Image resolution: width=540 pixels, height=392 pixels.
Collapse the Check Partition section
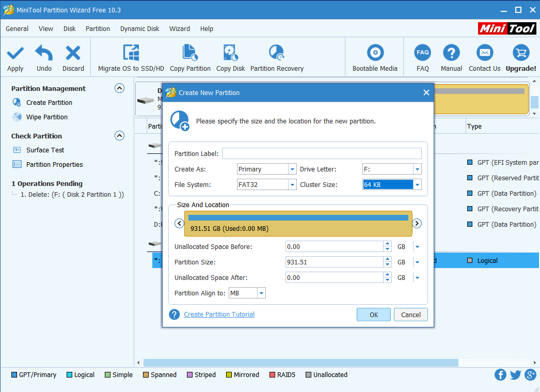click(119, 136)
